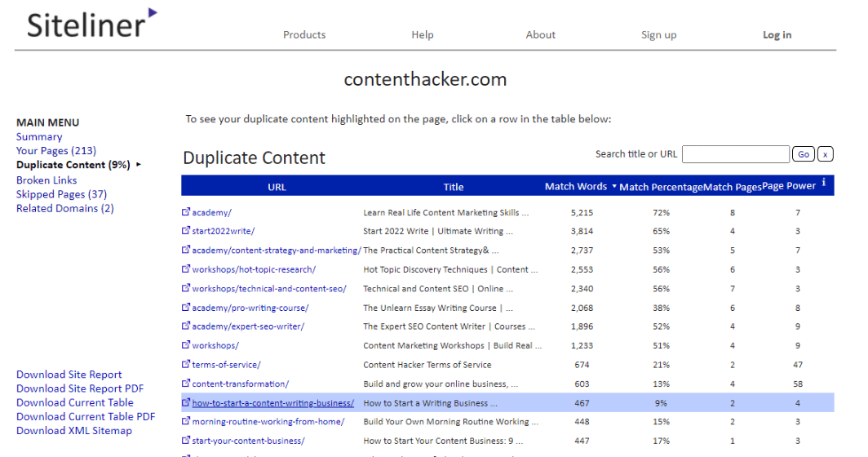
Task: Open the Products menu
Action: (304, 35)
